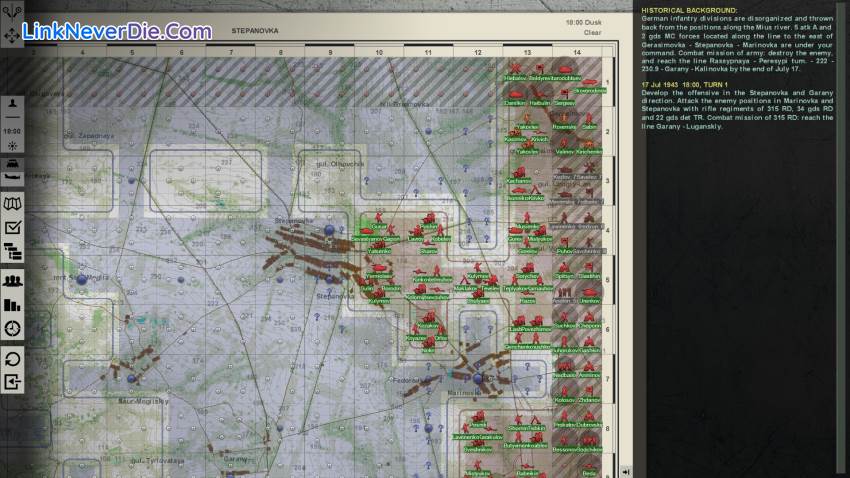Open the hierarchy tree structure icon
Screen dimensions: 850x478
[12, 251]
